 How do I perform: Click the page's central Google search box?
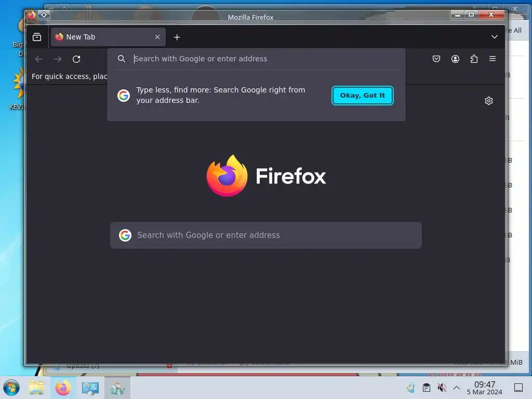[266, 235]
